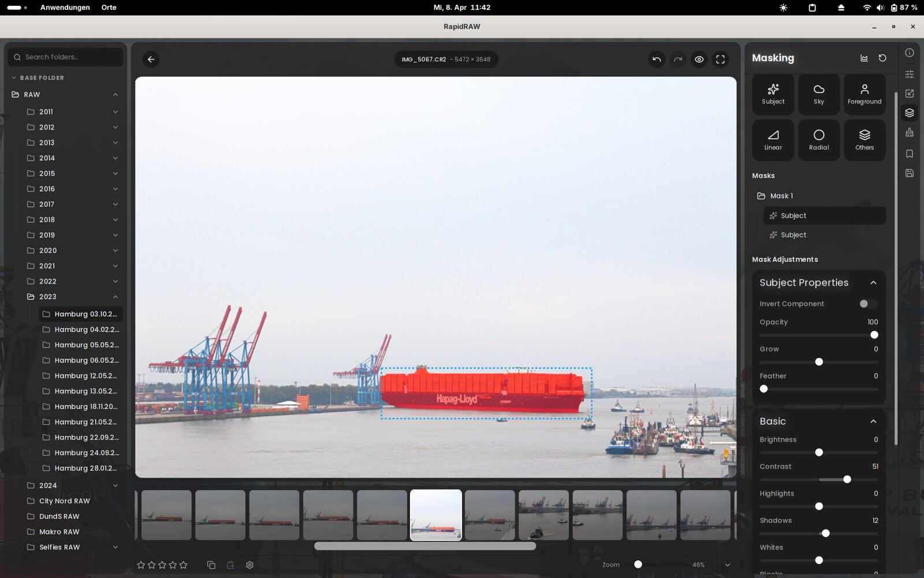Open the Orte menu
The height and width of the screenshot is (578, 924).
point(109,8)
